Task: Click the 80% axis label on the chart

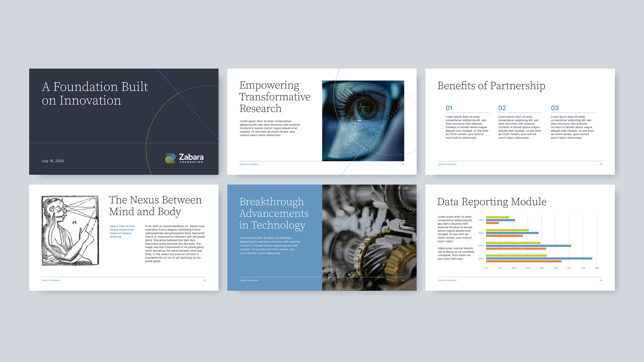Action: click(597, 268)
